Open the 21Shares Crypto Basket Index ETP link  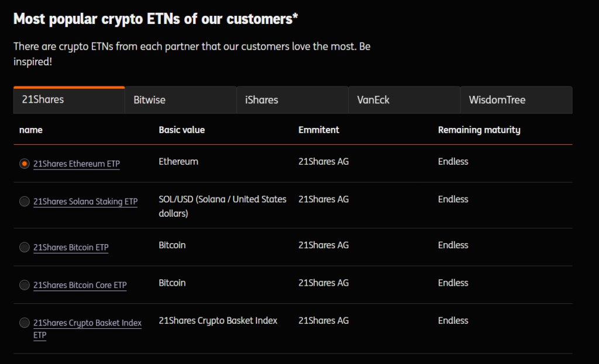(x=87, y=323)
